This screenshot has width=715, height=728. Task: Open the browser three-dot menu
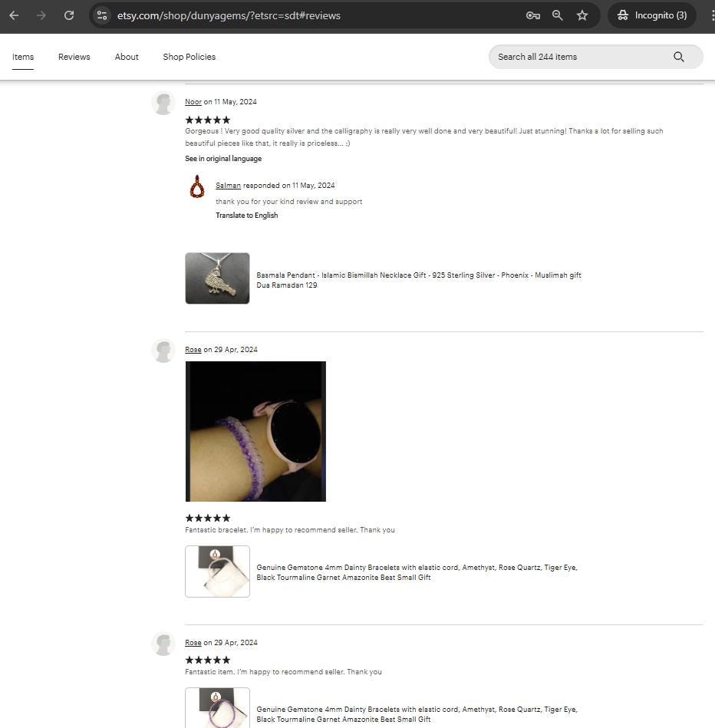point(712,15)
